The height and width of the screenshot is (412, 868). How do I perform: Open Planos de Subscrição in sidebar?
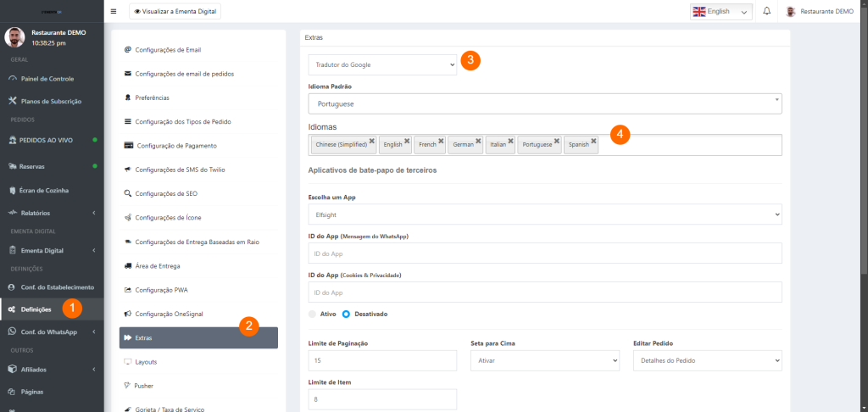50,101
